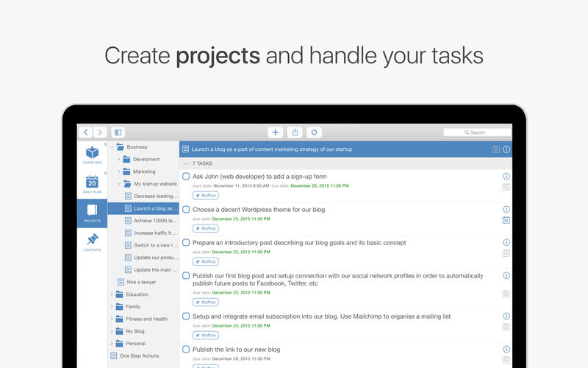Expand the Marketing folder
The width and height of the screenshot is (588, 368).
[x=118, y=171]
